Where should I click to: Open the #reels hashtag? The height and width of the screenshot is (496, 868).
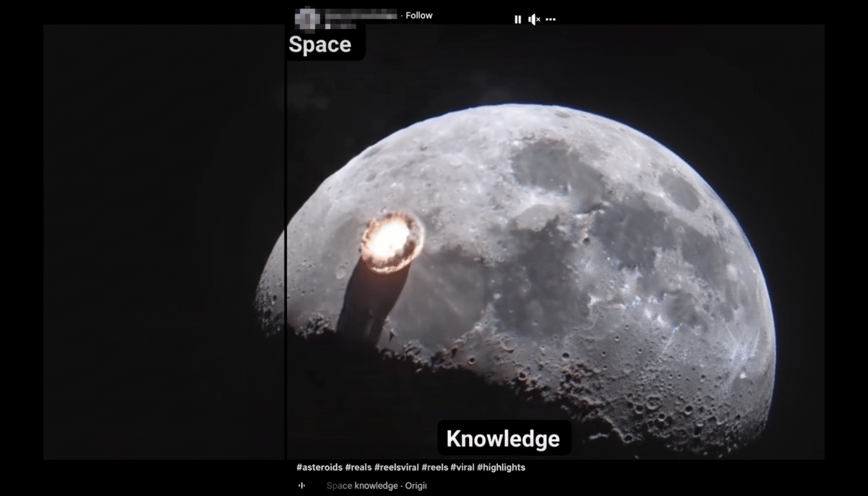coord(435,467)
